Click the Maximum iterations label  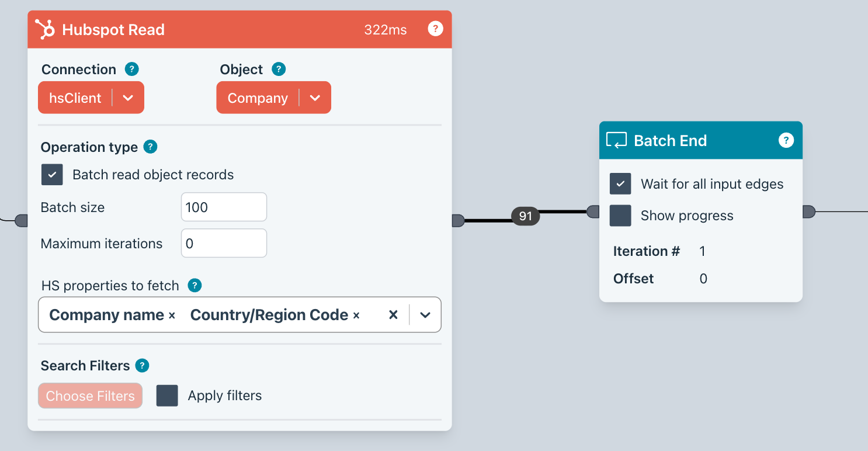(102, 244)
